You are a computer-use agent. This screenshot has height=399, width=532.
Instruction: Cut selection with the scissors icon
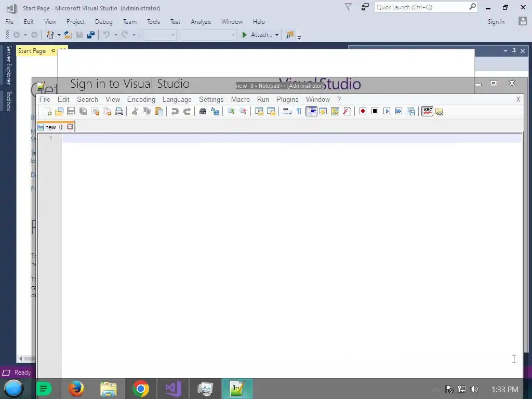[135, 111]
